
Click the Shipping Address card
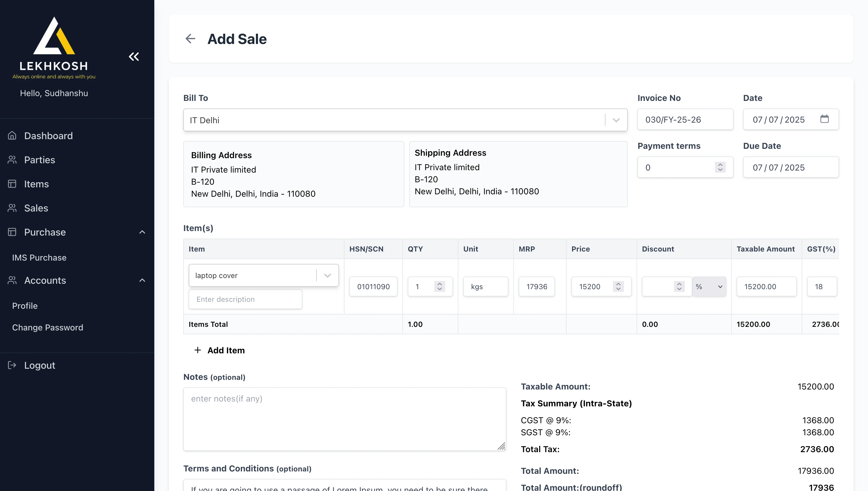coord(518,174)
